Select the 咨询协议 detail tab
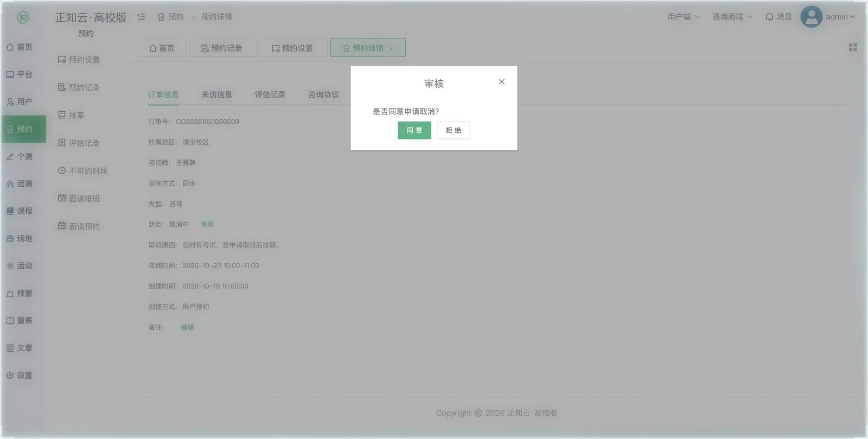 click(323, 94)
